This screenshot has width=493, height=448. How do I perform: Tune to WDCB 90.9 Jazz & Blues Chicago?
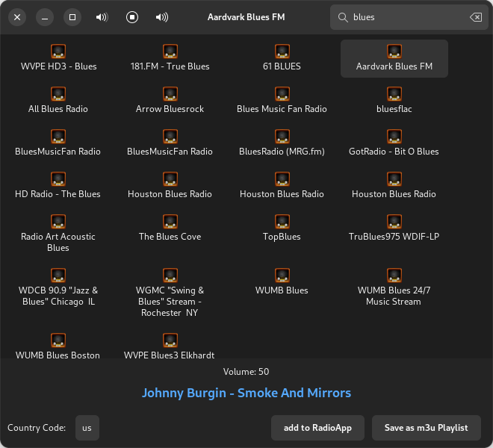[x=58, y=287]
